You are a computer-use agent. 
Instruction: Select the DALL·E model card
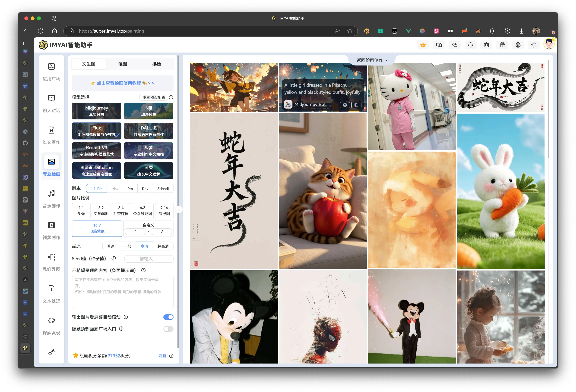(149, 131)
